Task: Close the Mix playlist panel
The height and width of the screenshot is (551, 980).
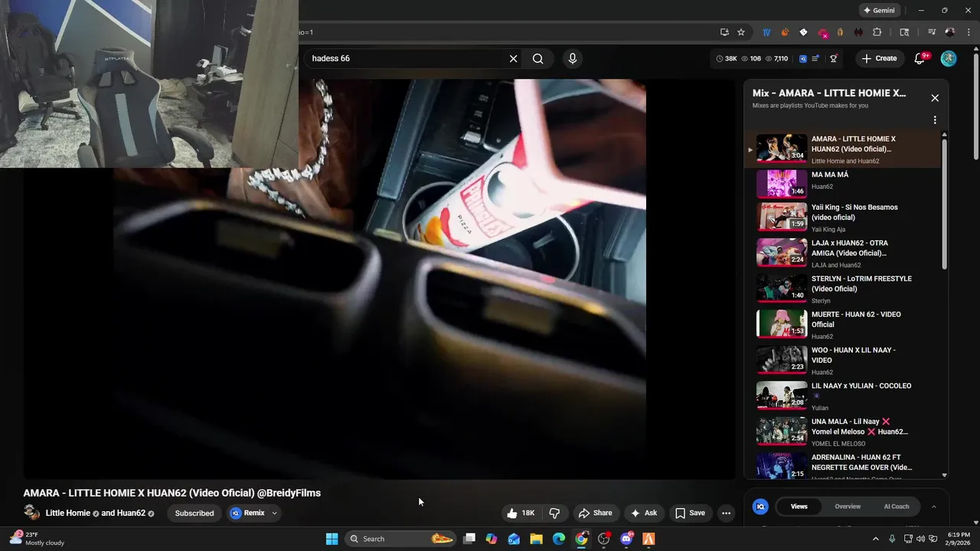Action: (935, 98)
